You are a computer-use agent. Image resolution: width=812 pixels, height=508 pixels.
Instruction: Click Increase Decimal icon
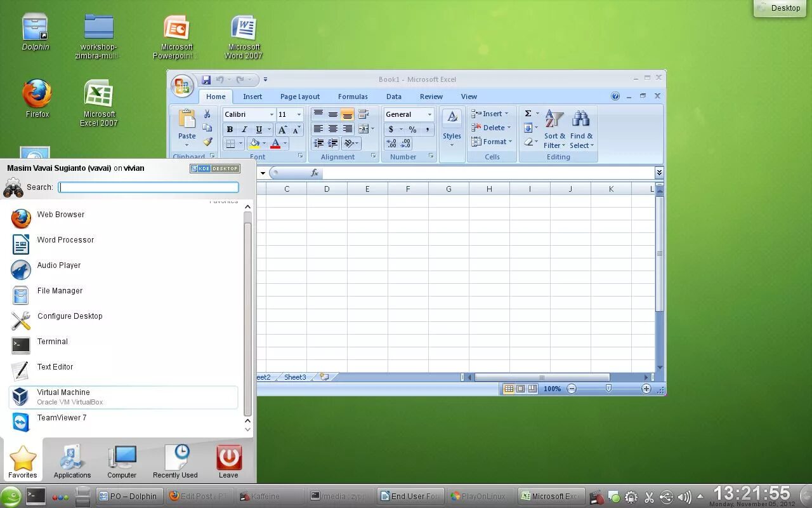coord(391,144)
